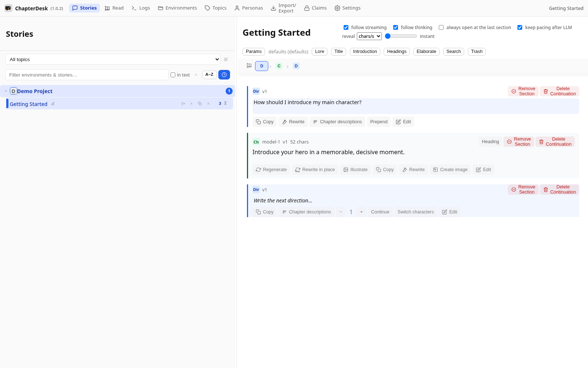Click the move/export arrow icon on Getting Started row

click(x=183, y=104)
